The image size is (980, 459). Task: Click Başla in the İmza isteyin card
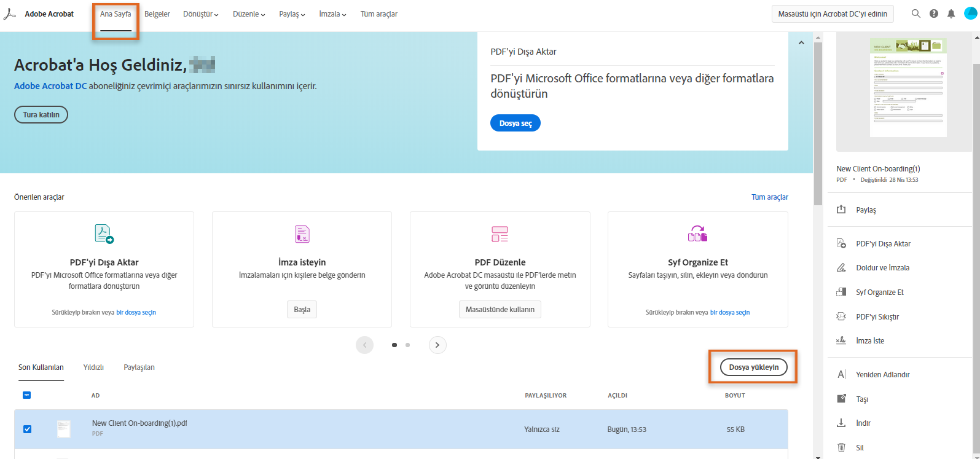302,309
